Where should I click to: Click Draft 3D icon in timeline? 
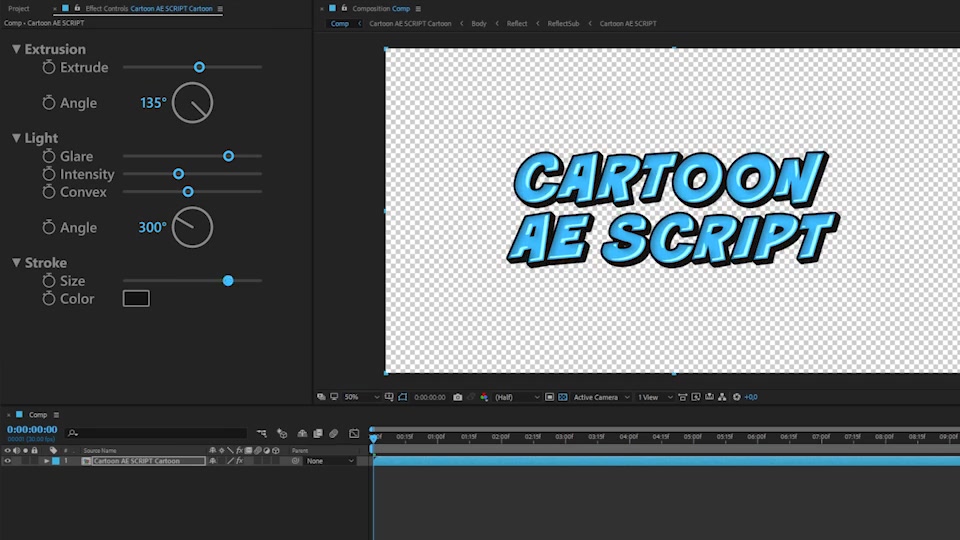[x=282, y=433]
